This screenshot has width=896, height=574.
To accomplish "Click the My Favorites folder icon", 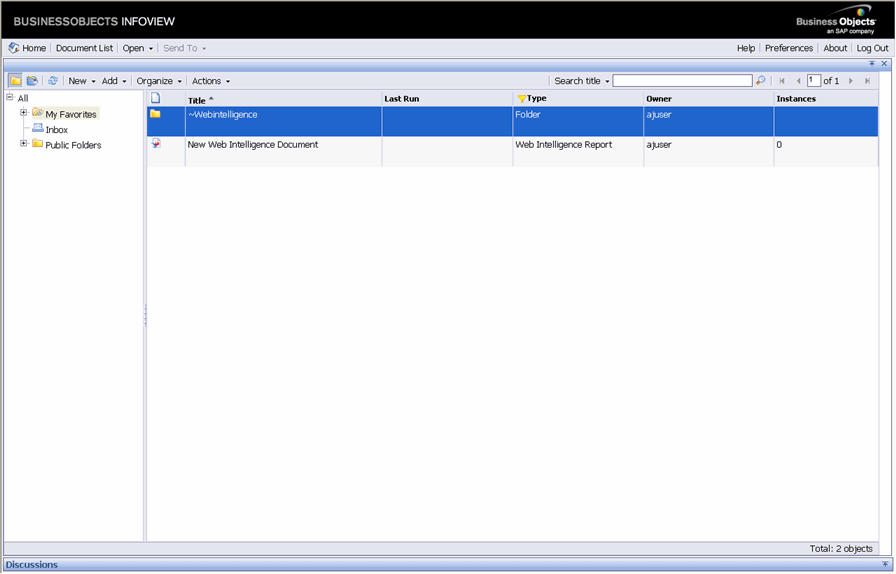I will coord(38,113).
